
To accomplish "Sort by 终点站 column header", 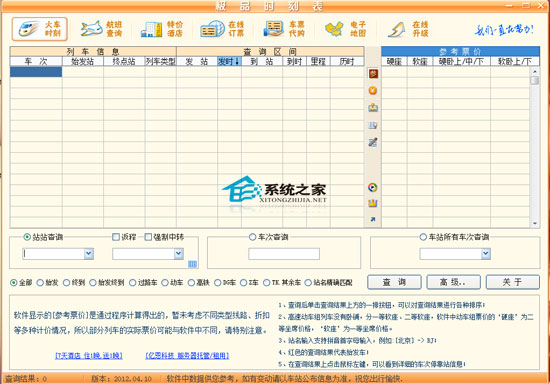I will pyautogui.click(x=124, y=61).
